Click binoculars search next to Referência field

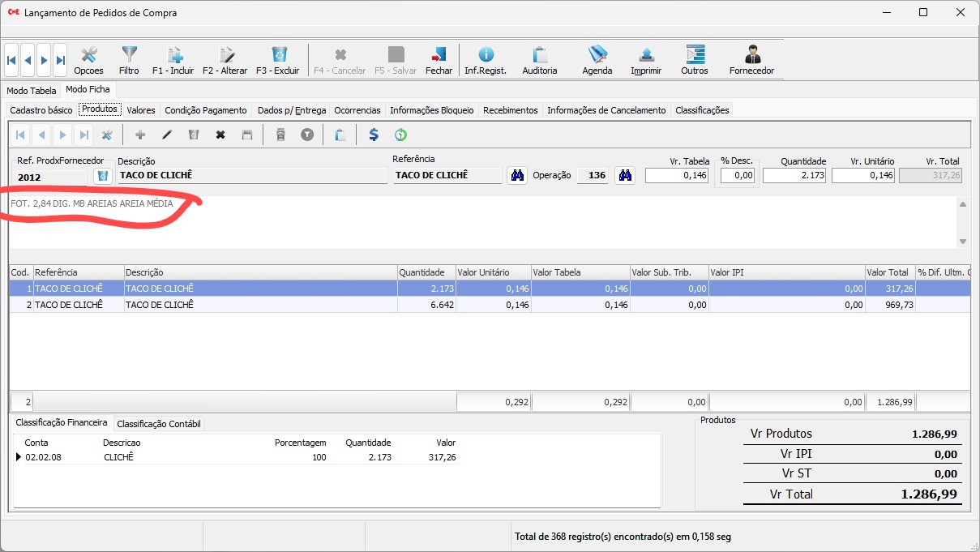[x=516, y=175]
